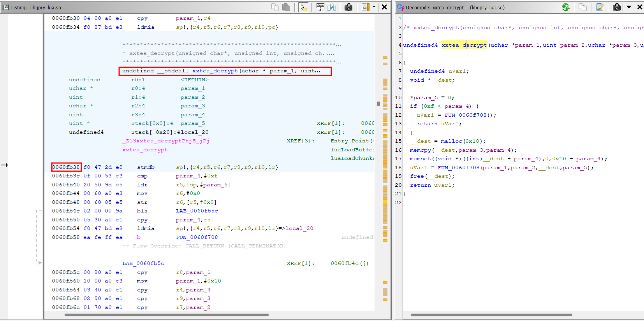Click the stmdb mnemonic at 0060fb38
Screen dimensions: 644x321
click(146, 167)
